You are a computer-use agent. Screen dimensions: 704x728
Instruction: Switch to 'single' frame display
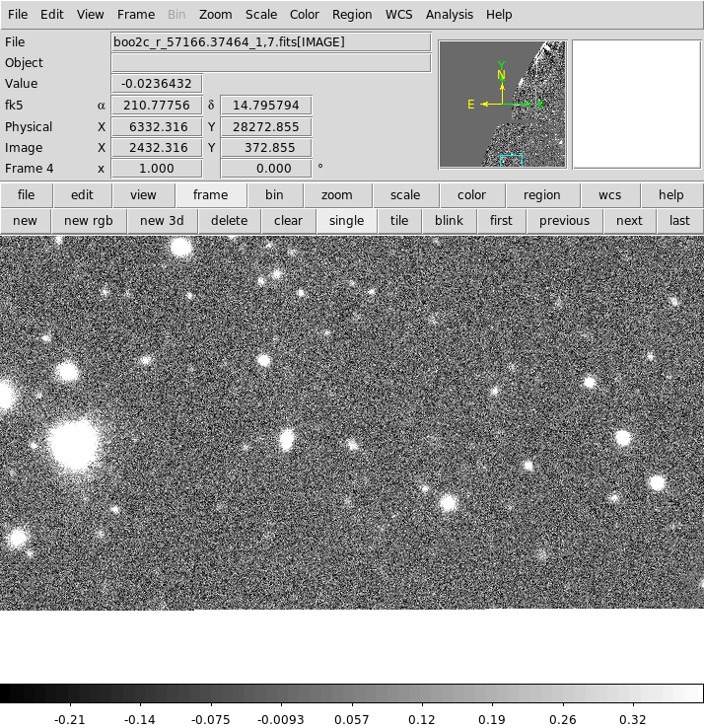pos(347,221)
